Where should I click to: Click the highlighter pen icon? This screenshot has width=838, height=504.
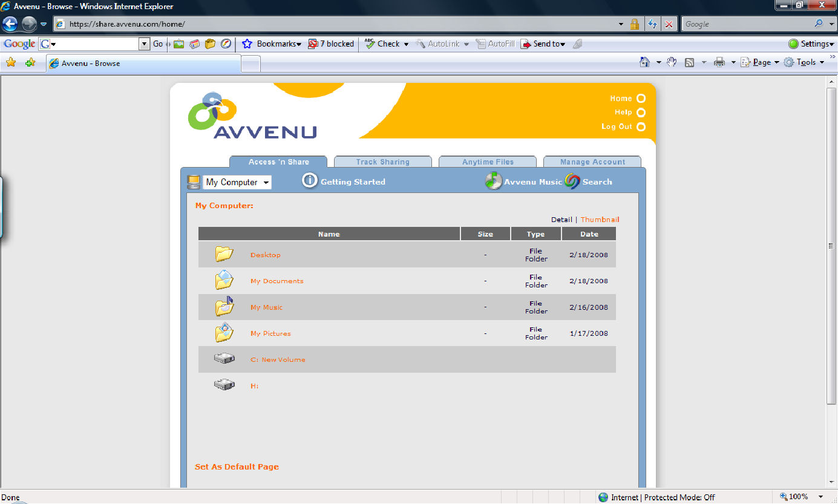coord(577,44)
